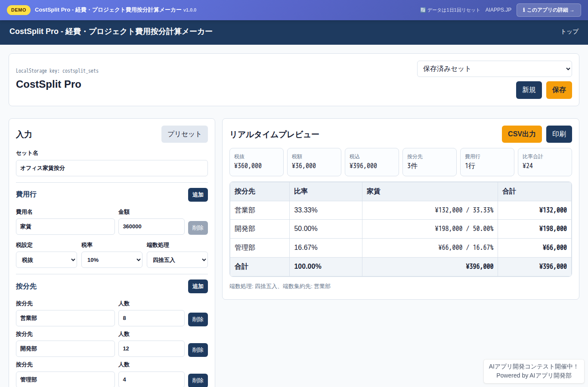The image size is (588, 387).
Task: Click the 端数処理 note below the table
Action: (280, 286)
